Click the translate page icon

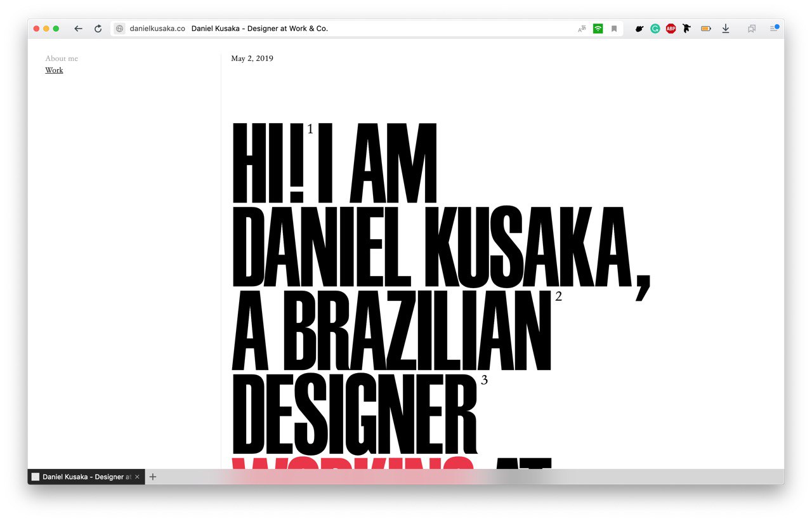coord(582,29)
